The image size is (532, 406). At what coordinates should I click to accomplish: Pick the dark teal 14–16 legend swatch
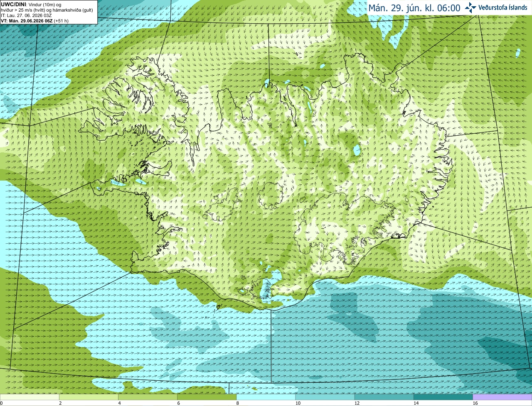(x=443, y=397)
